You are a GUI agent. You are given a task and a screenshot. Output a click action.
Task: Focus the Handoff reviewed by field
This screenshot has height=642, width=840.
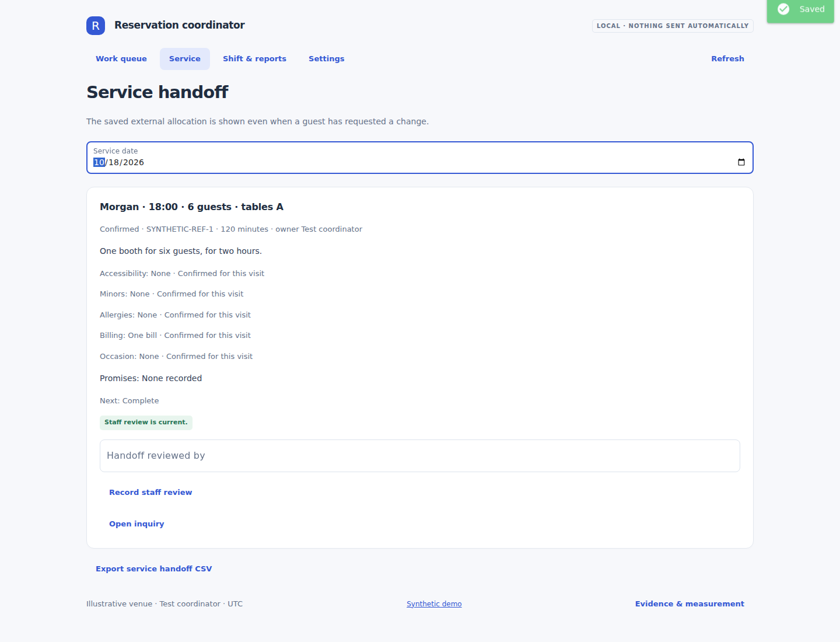420,456
